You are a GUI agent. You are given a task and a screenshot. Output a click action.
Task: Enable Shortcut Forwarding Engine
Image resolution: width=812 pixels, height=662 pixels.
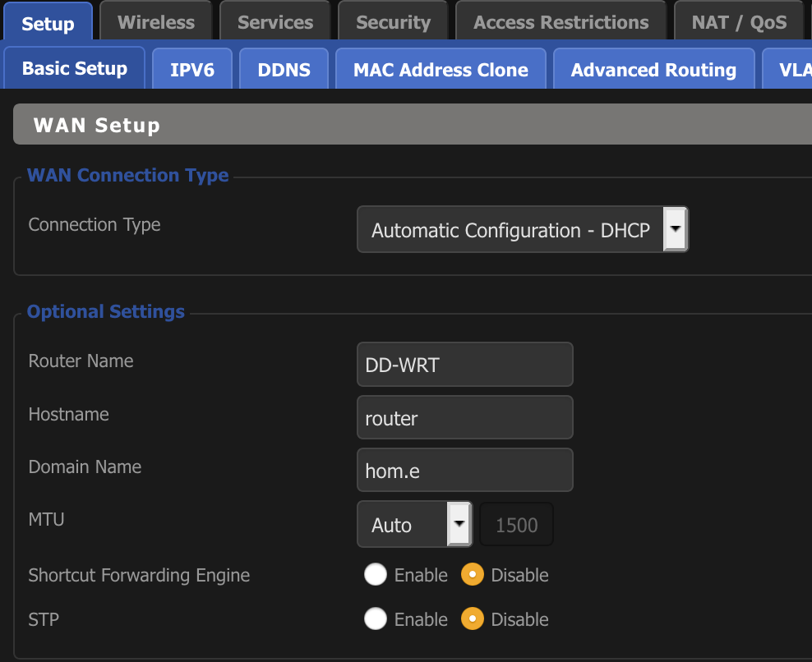(376, 575)
